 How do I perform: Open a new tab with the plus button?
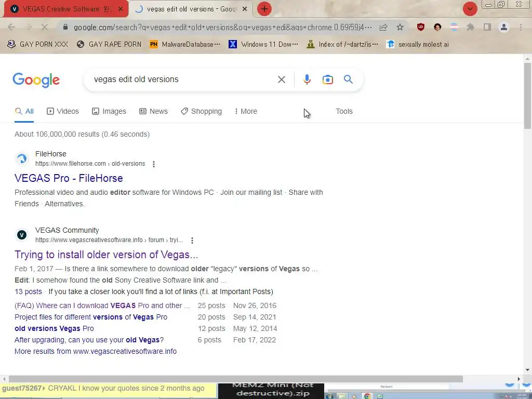click(x=264, y=9)
